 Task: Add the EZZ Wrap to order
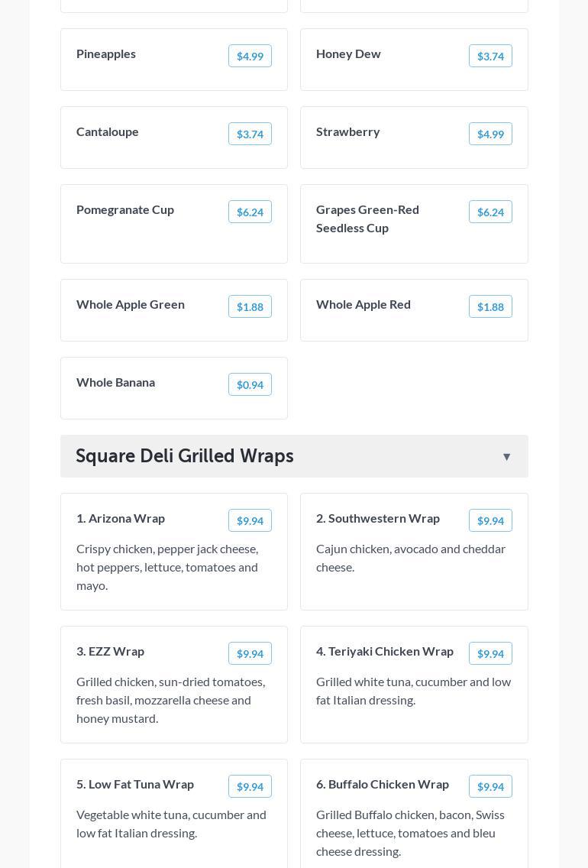[x=250, y=653]
